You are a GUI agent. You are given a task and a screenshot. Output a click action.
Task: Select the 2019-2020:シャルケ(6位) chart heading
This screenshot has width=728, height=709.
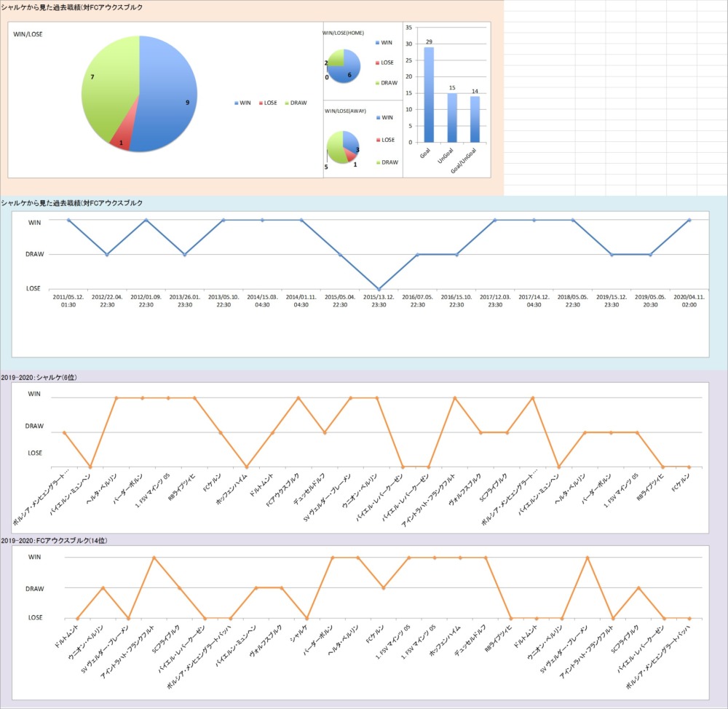tap(42, 376)
